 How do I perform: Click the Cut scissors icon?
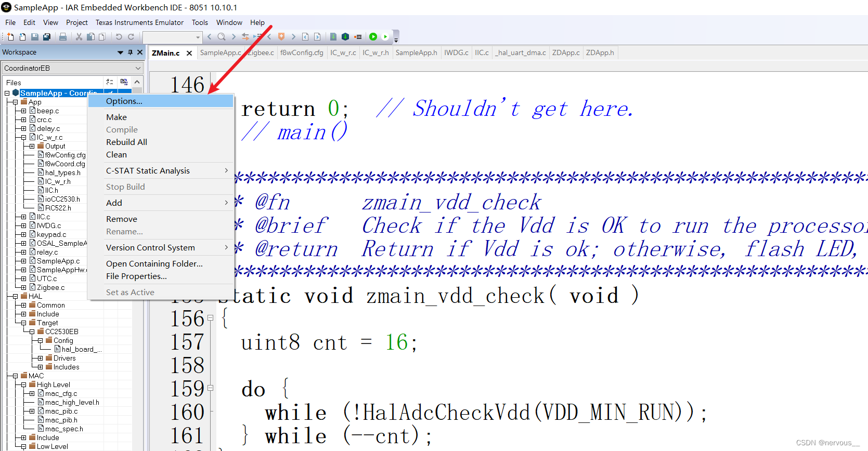click(x=79, y=37)
